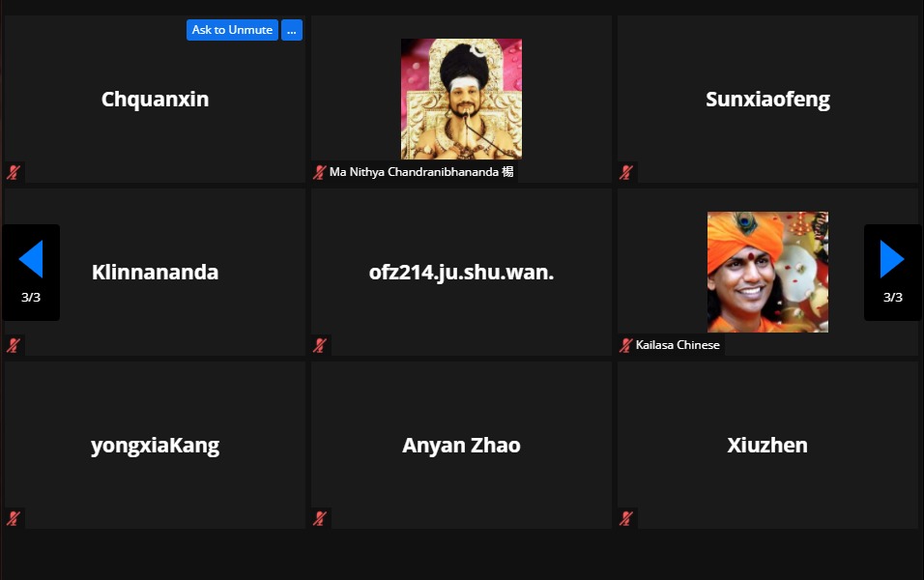This screenshot has width=924, height=580.
Task: Select Ma Nithya Chandranibhananda's profile picture
Action: [461, 99]
